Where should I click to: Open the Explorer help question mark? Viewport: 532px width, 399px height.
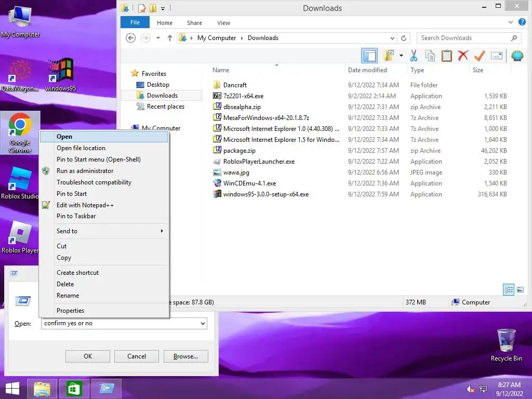tap(522, 22)
